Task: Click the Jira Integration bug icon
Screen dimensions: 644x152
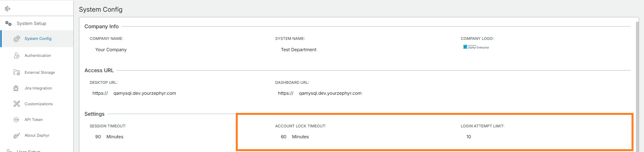Action: [x=16, y=88]
